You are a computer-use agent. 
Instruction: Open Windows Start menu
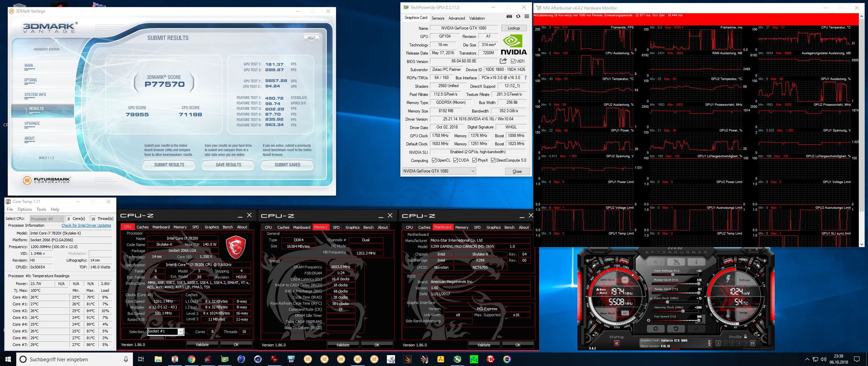click(x=8, y=359)
